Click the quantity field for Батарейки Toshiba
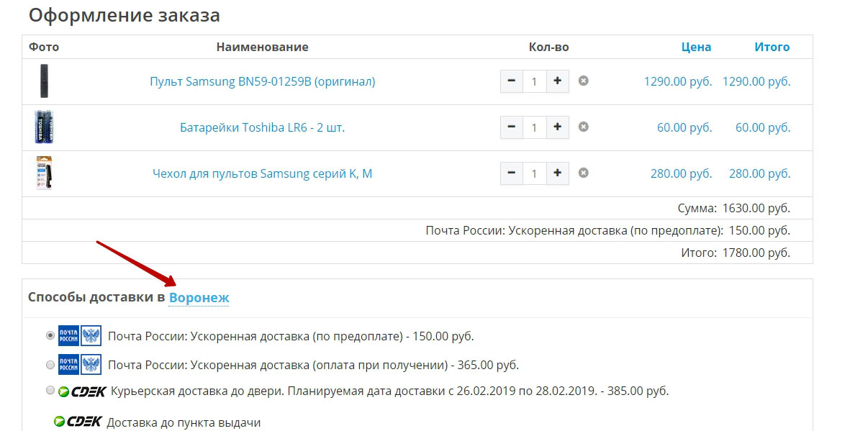868x431 pixels. click(534, 127)
